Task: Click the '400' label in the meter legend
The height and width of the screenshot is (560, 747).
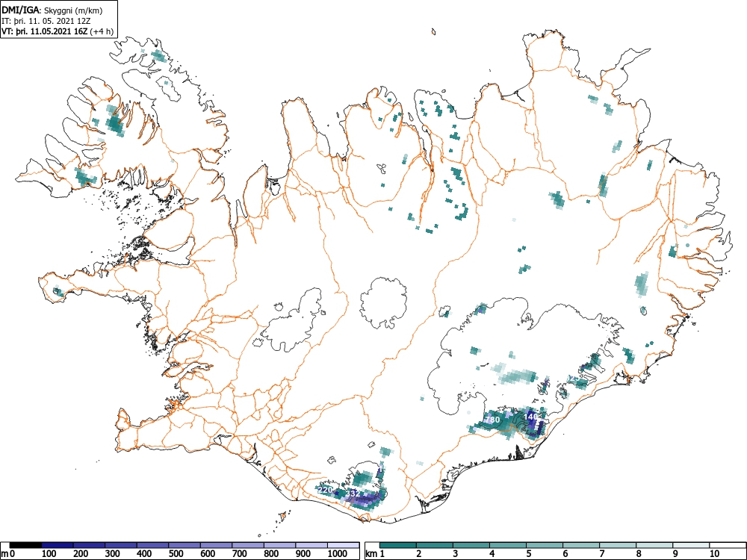Action: click(x=144, y=554)
